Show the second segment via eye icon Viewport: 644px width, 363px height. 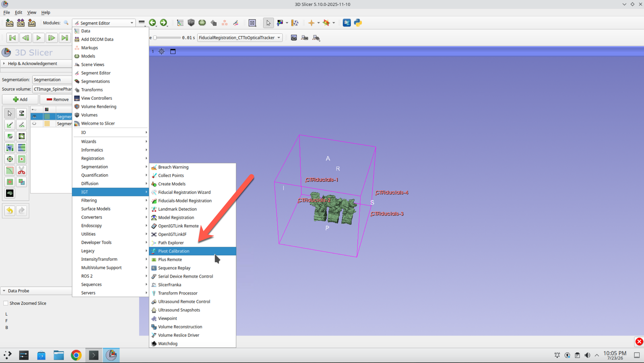(x=34, y=124)
